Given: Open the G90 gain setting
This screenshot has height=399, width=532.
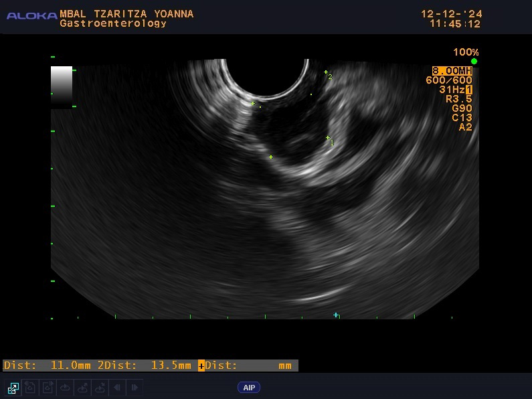Looking at the screenshot, I should click(x=462, y=108).
